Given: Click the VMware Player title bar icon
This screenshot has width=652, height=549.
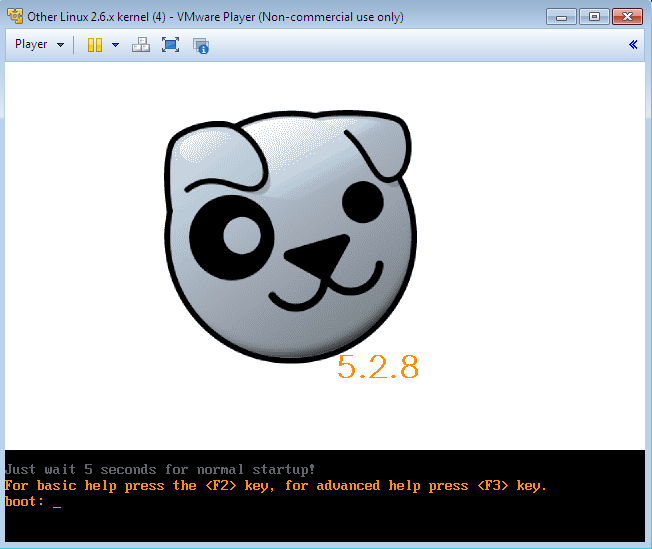Looking at the screenshot, I should click(x=15, y=16).
